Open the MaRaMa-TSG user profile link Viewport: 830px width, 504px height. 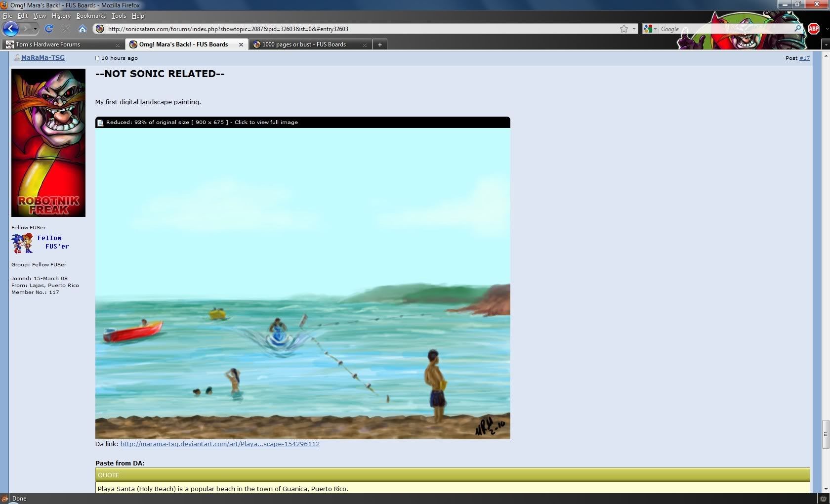coord(43,58)
